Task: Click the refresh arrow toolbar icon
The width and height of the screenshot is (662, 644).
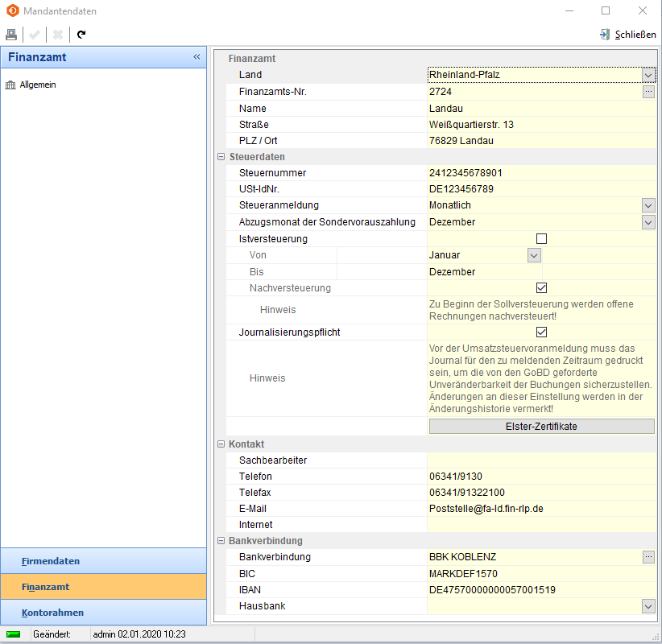Action: point(81,35)
